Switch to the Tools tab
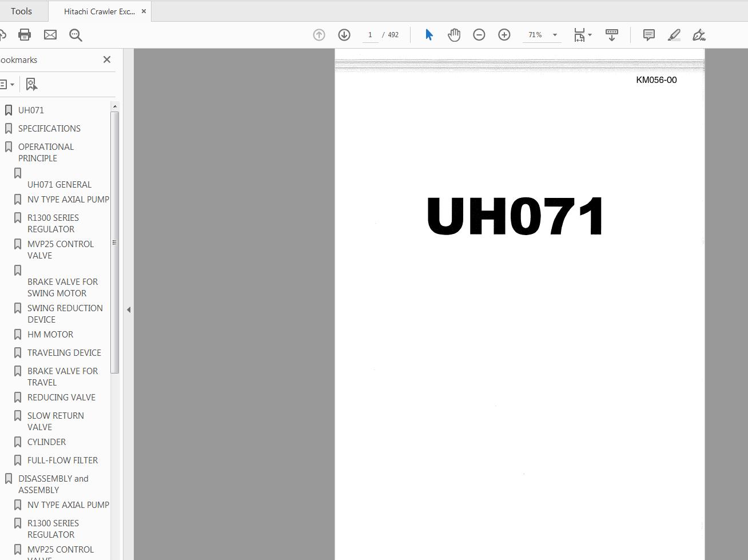The width and height of the screenshot is (748, 560). 21,11
